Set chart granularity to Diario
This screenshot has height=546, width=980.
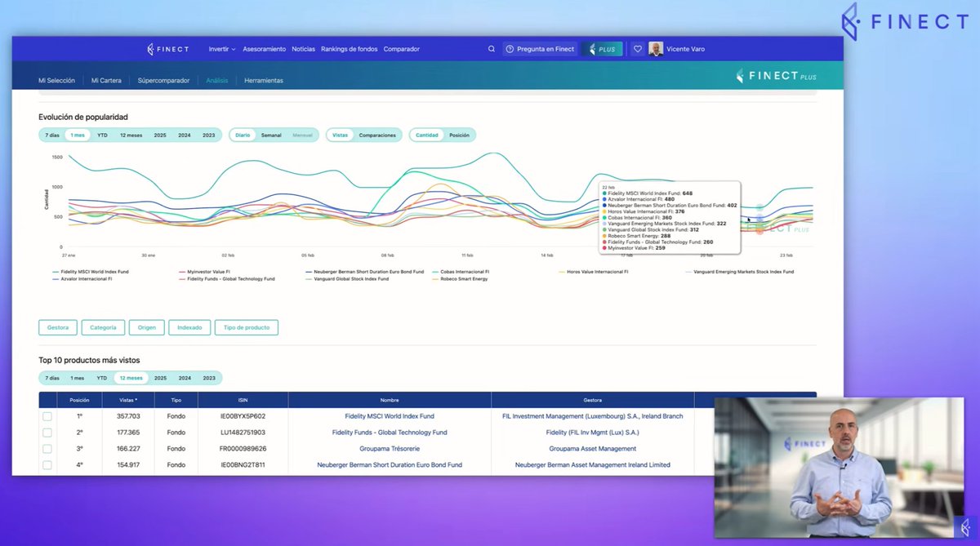[x=243, y=135]
